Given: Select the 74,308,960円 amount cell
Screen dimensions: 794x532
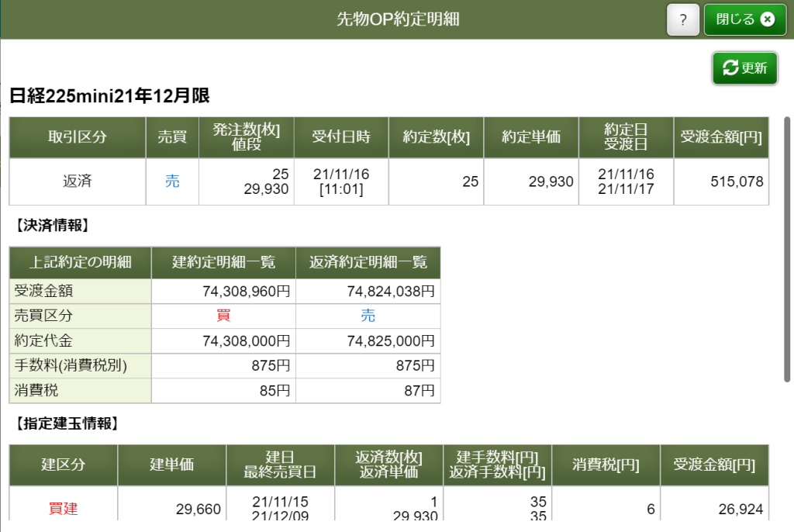Looking at the screenshot, I should [223, 292].
